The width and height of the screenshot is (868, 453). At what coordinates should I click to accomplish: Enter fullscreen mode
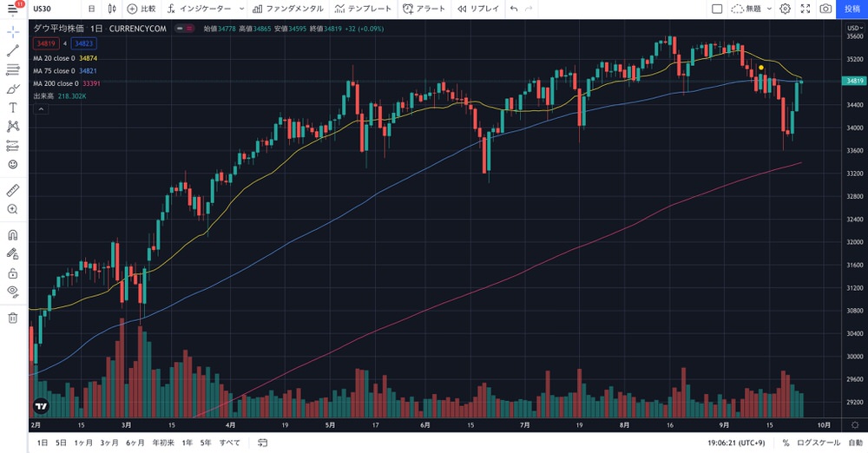[806, 9]
